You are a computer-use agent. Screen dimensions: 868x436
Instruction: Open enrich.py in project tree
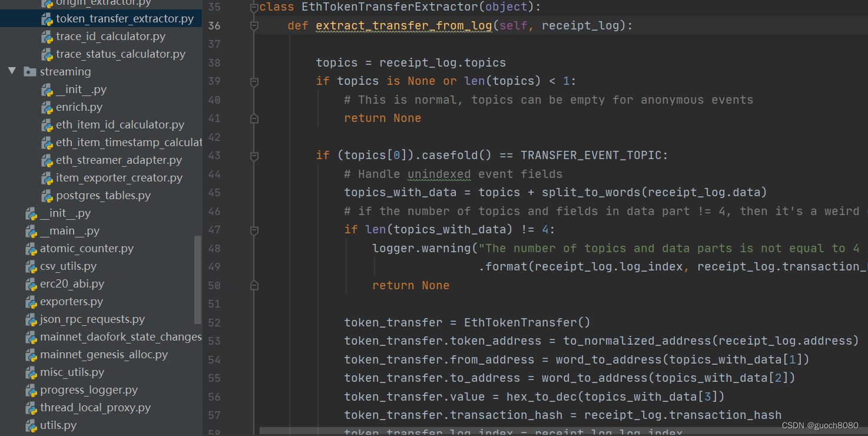[79, 107]
